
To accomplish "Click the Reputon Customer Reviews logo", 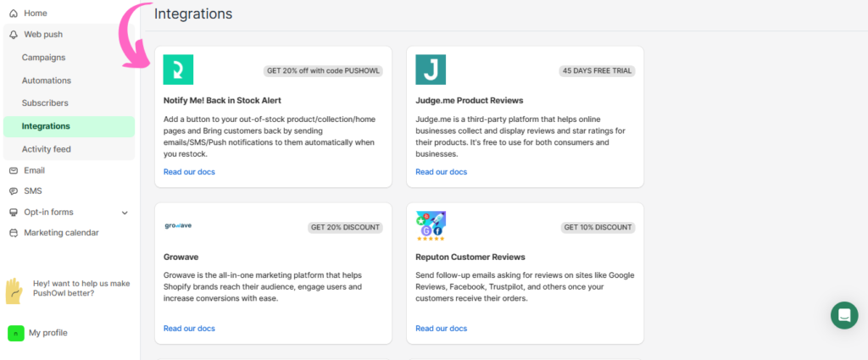I will (x=431, y=226).
